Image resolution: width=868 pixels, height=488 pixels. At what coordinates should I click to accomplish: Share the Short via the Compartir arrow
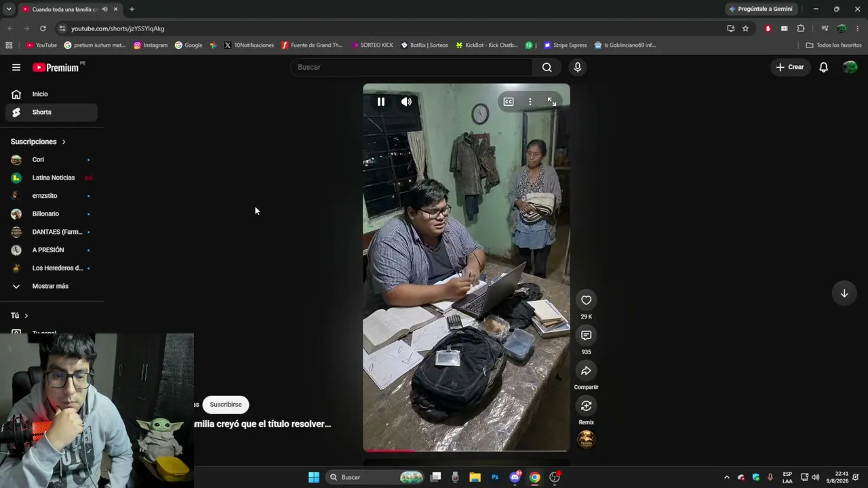[586, 371]
